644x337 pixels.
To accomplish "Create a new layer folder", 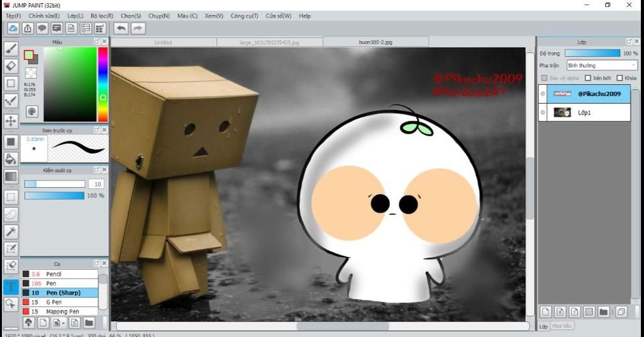I will pos(603,312).
